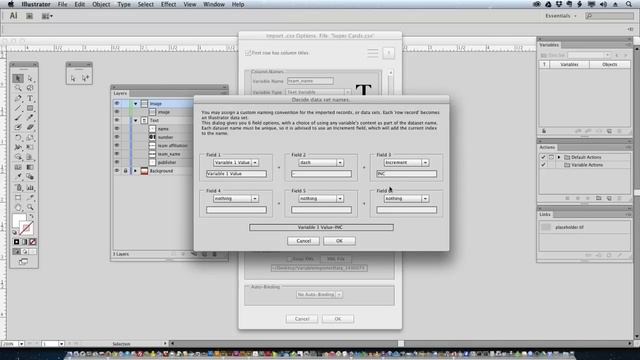Select the Selection tool in the Tools panel
Viewport: 640px width, 360px height.
click(18, 78)
